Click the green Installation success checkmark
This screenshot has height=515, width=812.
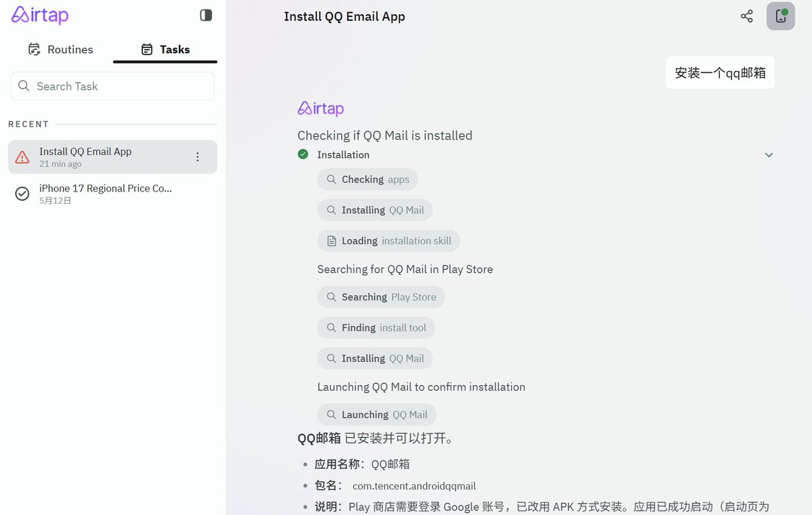click(303, 154)
